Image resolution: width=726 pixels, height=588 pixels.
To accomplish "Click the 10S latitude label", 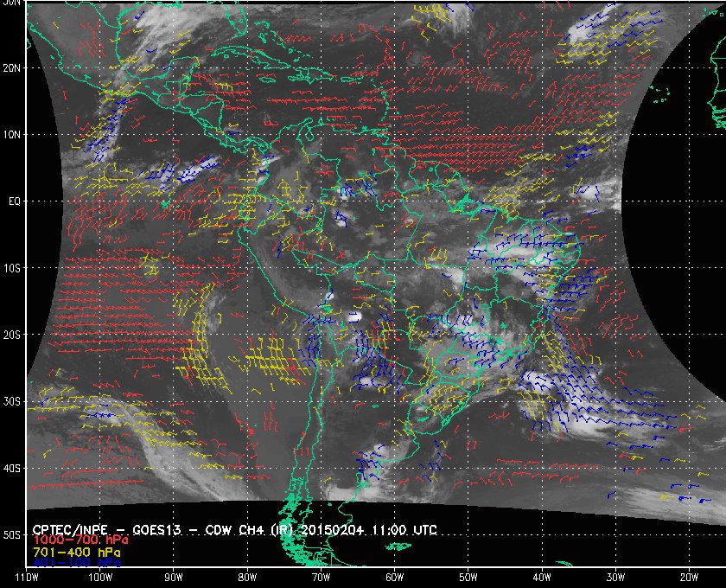I will point(12,268).
